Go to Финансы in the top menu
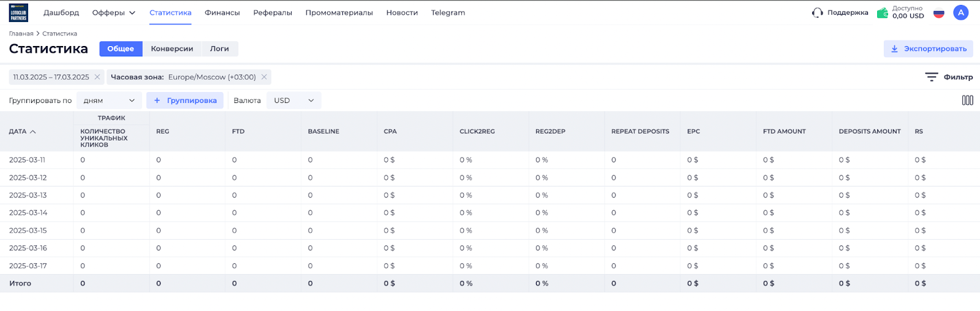This screenshot has width=980, height=311. tap(222, 13)
